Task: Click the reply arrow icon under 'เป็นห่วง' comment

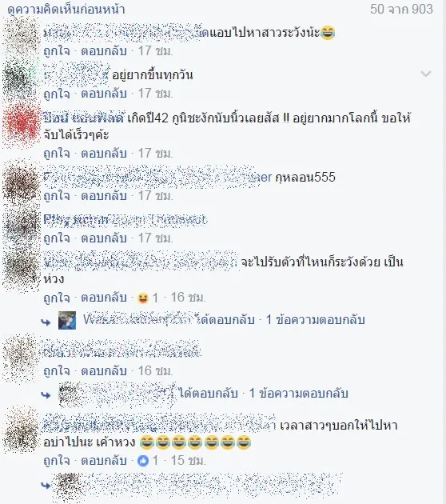Action: click(46, 322)
